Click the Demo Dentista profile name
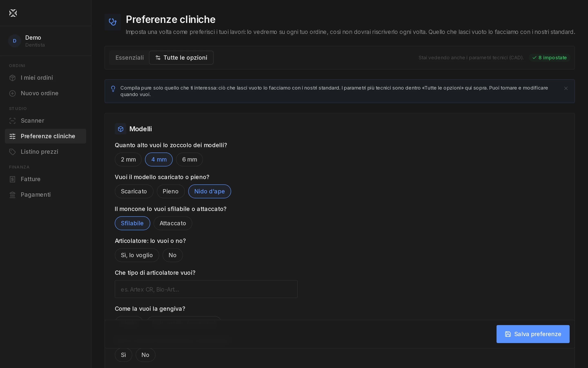 coord(35,41)
